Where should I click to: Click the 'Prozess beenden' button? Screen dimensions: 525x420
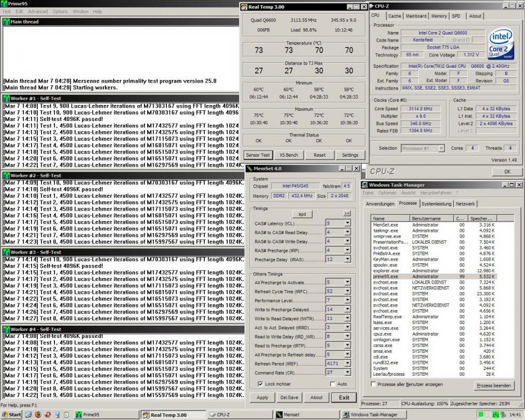pyautogui.click(x=494, y=385)
